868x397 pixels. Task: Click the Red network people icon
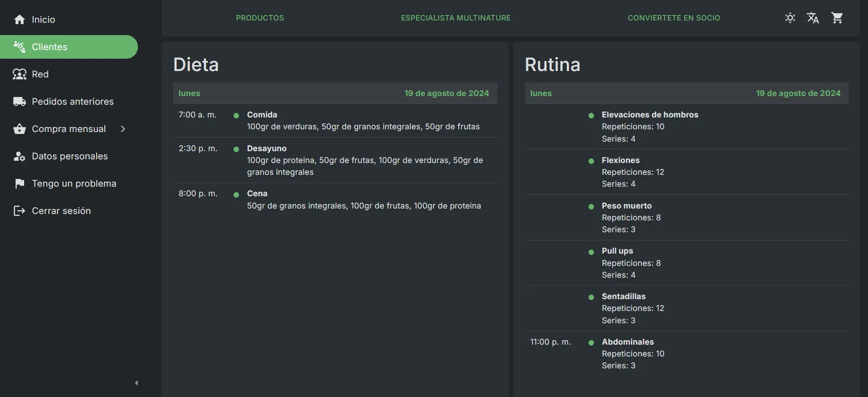tap(20, 74)
